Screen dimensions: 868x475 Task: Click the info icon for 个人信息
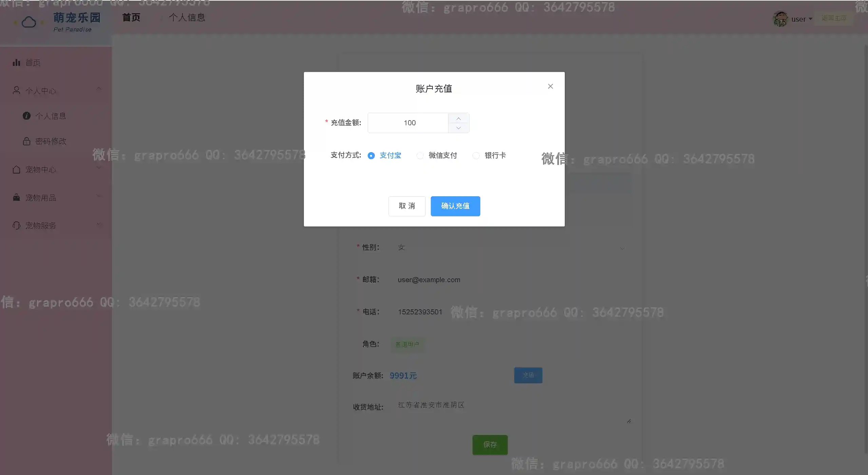[26, 116]
